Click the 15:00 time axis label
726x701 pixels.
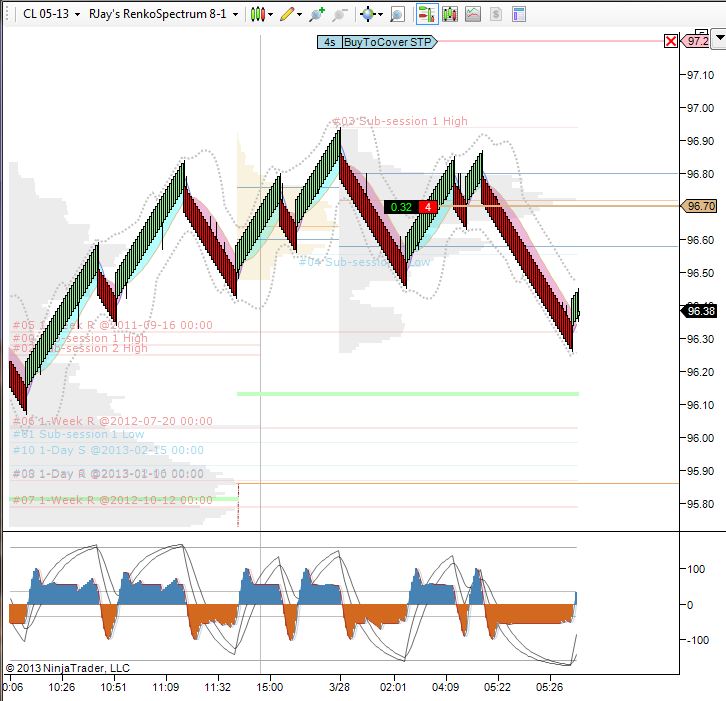(269, 687)
